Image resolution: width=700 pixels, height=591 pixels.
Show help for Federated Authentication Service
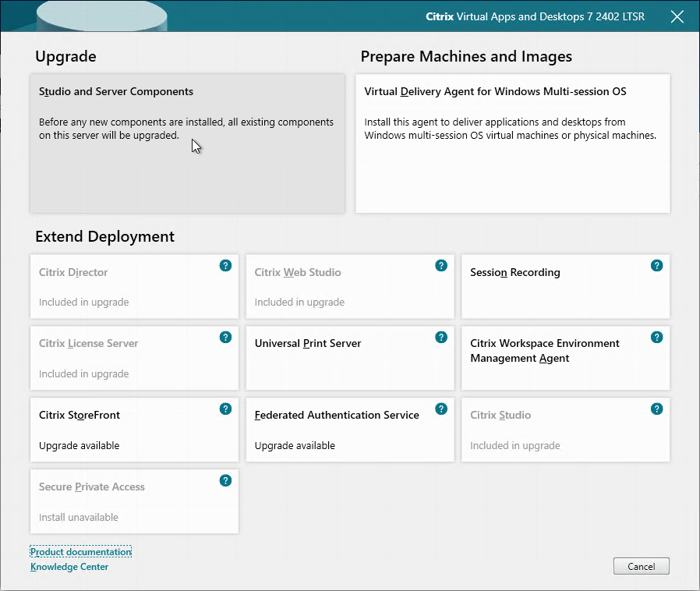click(x=441, y=409)
